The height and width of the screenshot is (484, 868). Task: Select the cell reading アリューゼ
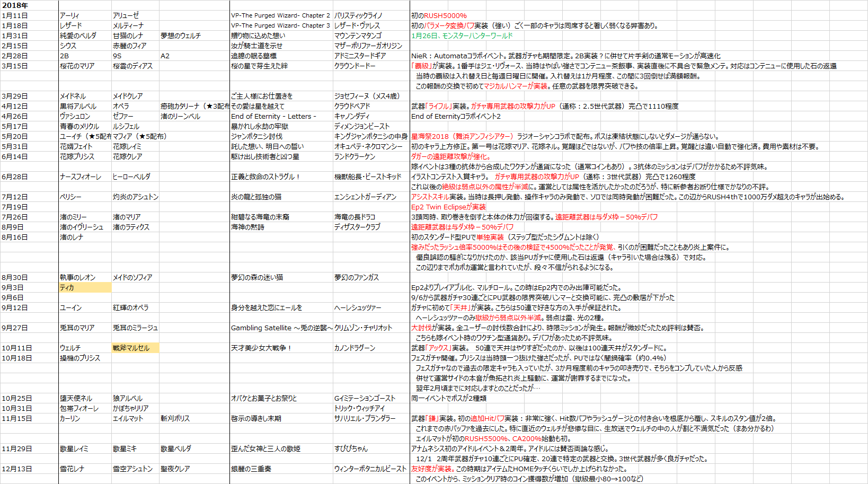coord(135,15)
